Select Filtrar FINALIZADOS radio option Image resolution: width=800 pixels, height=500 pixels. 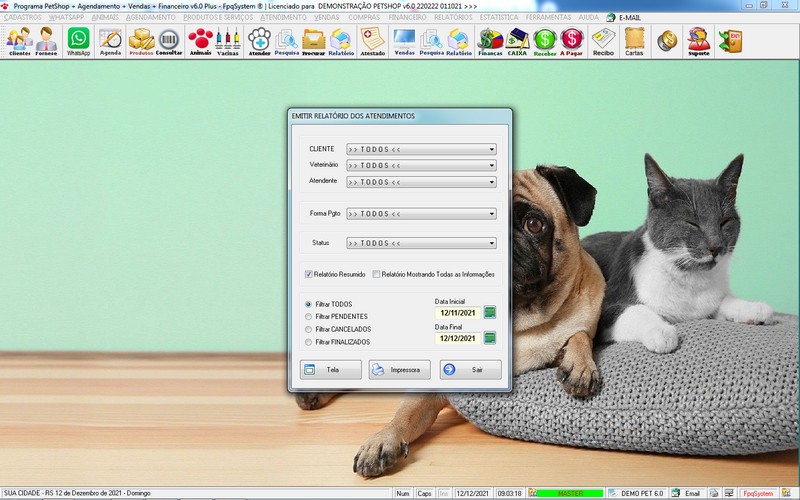click(x=308, y=342)
